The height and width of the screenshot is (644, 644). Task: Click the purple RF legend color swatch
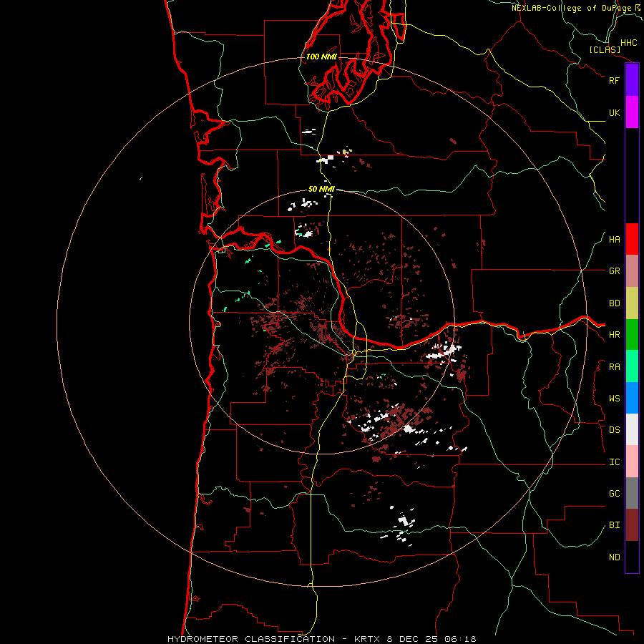(x=632, y=80)
